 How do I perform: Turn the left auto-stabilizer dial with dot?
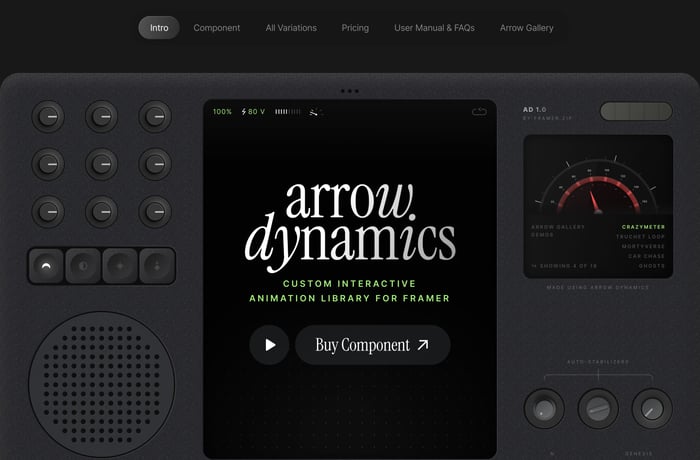544,409
